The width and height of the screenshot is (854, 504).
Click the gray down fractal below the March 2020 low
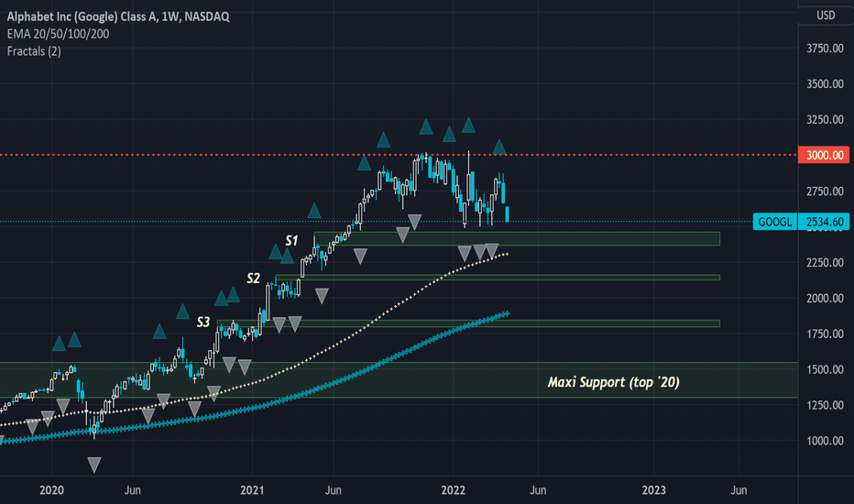(94, 465)
